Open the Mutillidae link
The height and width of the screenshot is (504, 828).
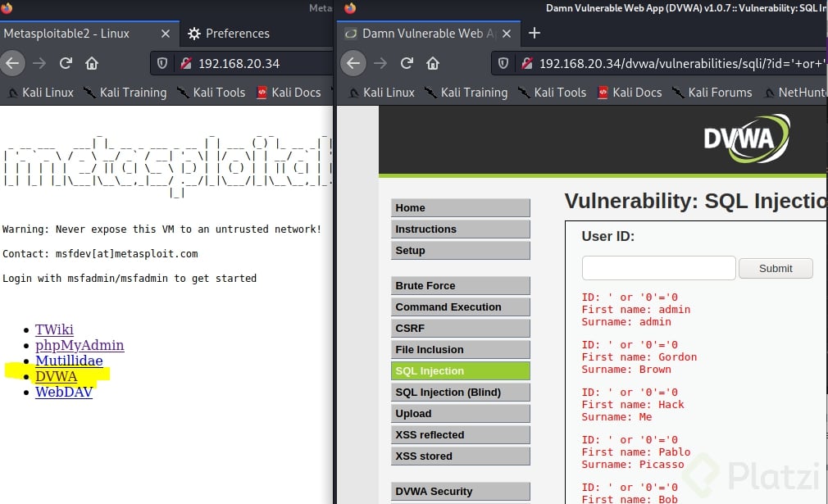tap(69, 361)
